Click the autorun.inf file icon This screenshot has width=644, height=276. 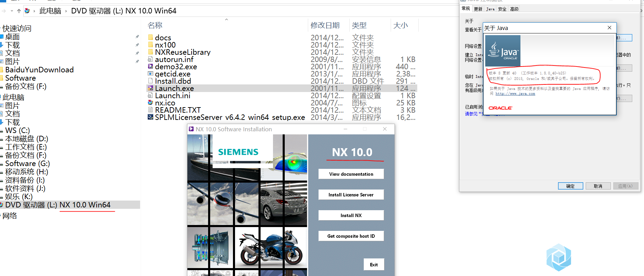coord(150,59)
